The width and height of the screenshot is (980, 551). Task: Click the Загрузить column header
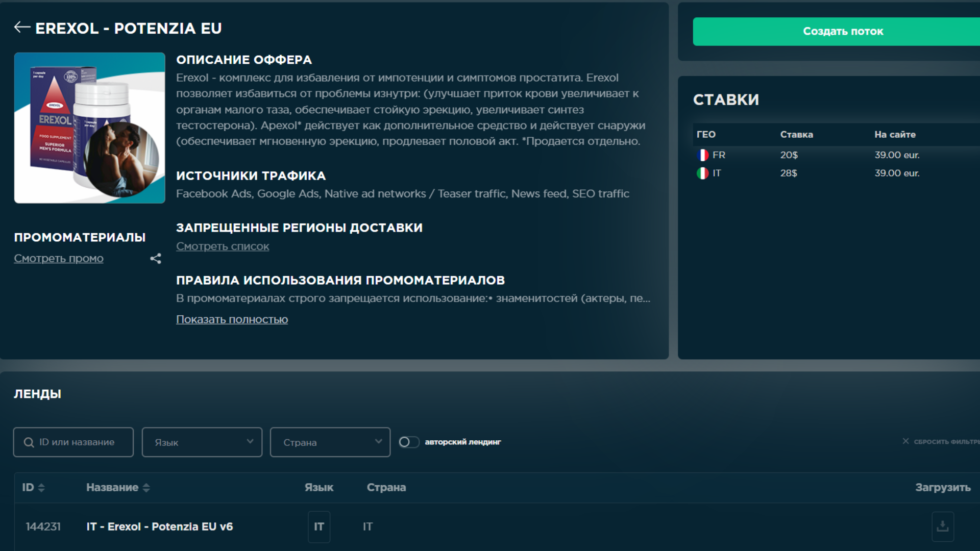click(x=943, y=488)
